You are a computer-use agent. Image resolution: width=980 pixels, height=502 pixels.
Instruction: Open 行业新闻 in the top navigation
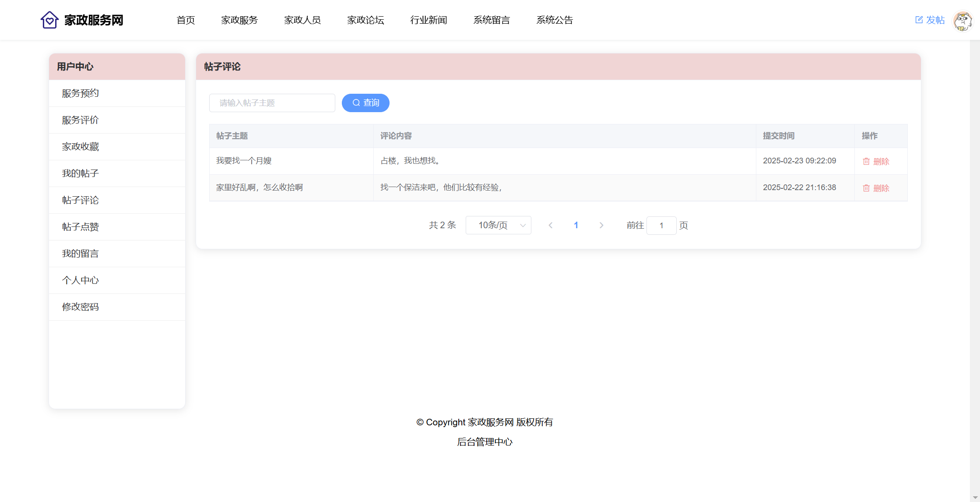pos(429,20)
